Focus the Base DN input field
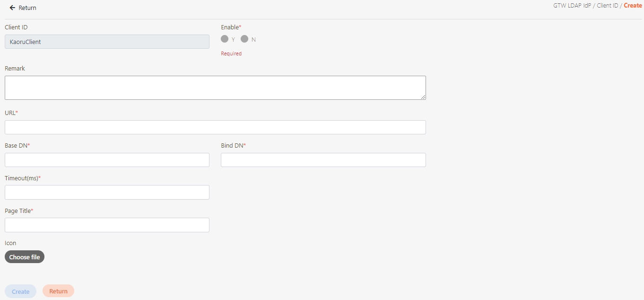The width and height of the screenshot is (644, 300). [x=107, y=160]
